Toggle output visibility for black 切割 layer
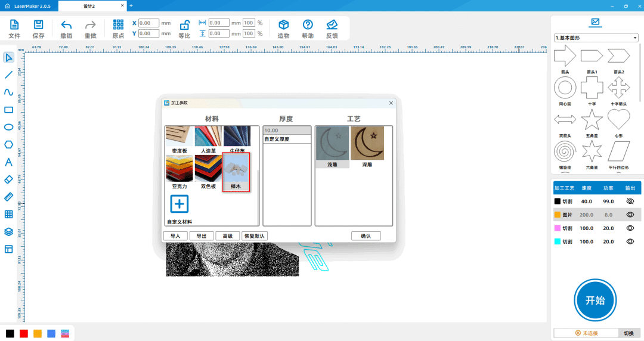 tap(630, 201)
